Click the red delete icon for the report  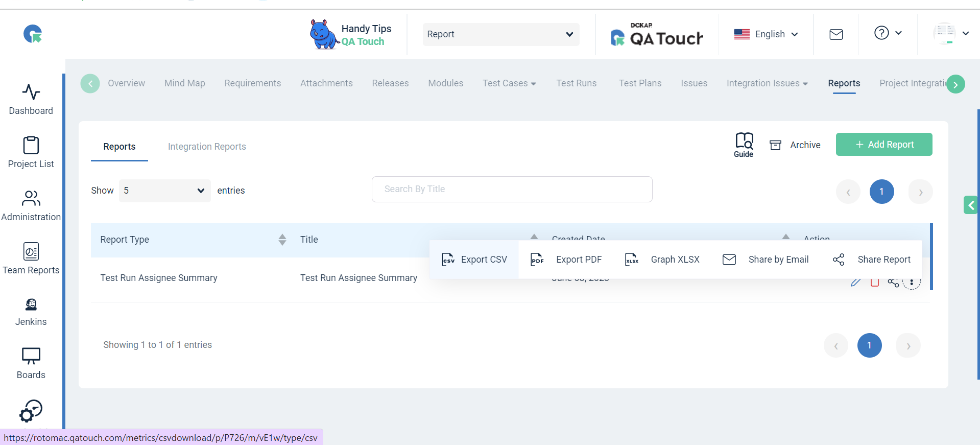click(875, 283)
